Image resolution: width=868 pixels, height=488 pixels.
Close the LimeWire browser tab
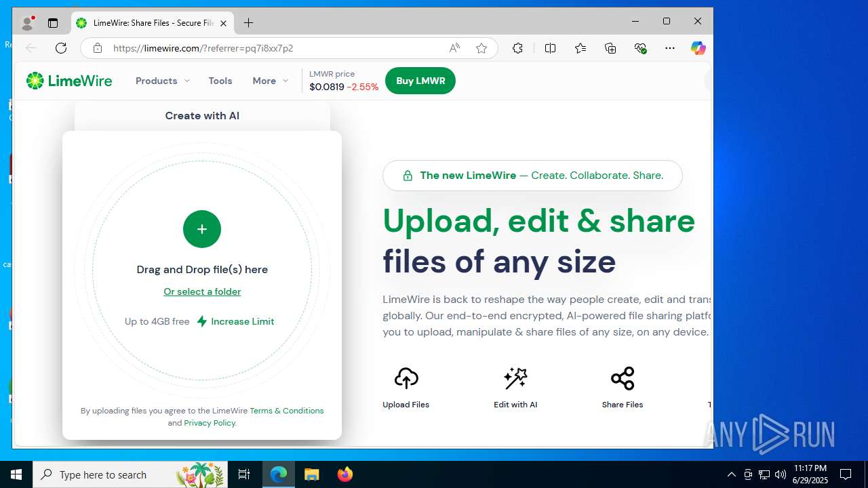(x=223, y=23)
